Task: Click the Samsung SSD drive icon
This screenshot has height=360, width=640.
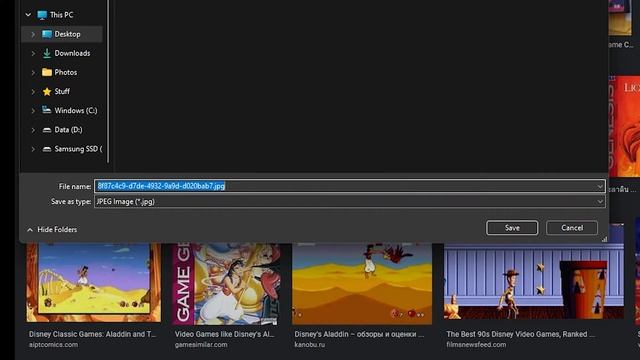Action: (x=47, y=149)
